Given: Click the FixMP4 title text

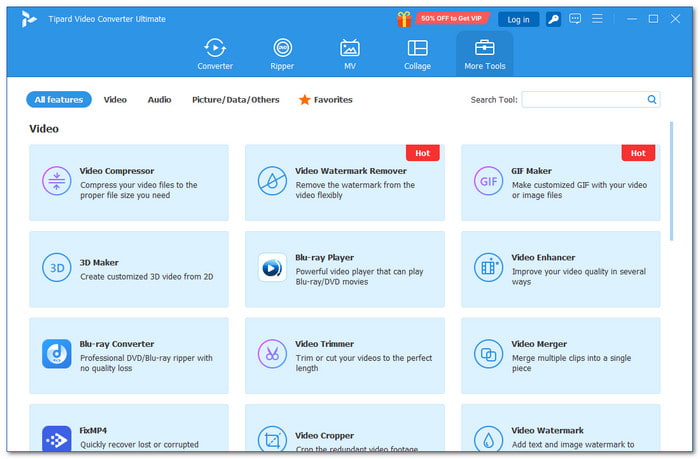Looking at the screenshot, I should [93, 430].
